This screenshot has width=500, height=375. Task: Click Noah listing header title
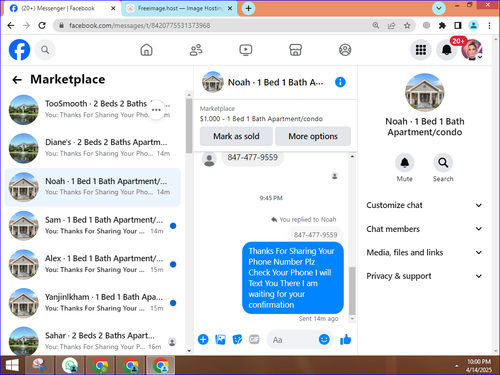pyautogui.click(x=275, y=82)
